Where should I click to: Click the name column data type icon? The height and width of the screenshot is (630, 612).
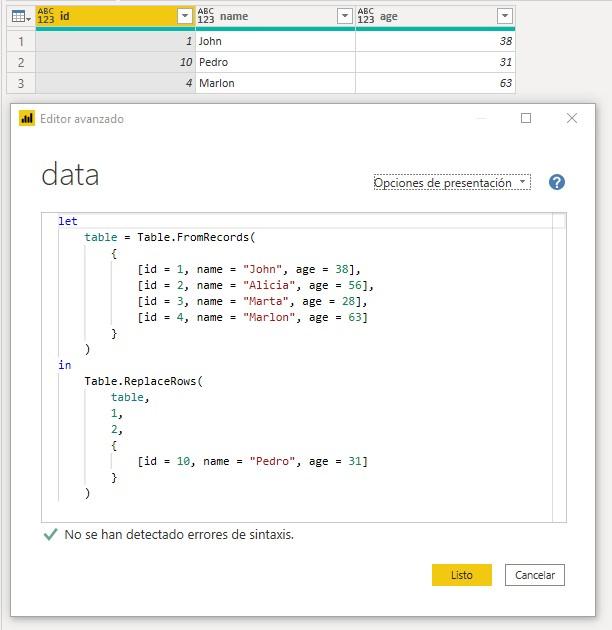pyautogui.click(x=206, y=16)
